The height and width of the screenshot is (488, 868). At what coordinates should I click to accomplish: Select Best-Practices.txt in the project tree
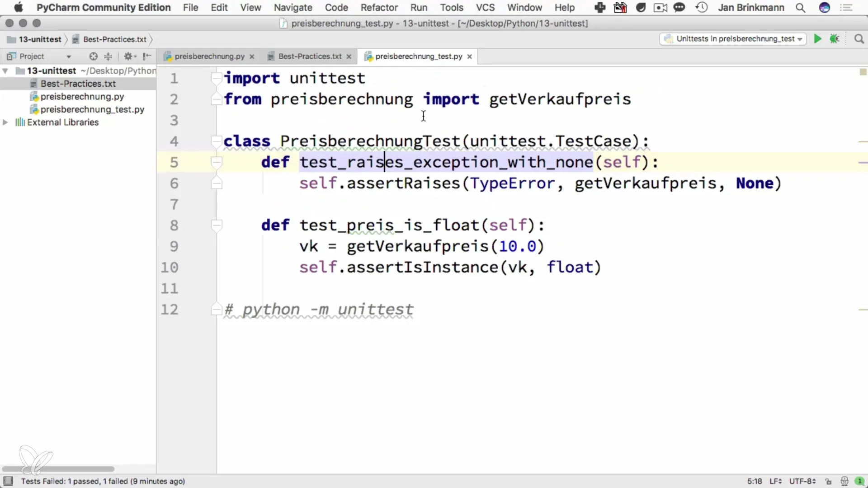pyautogui.click(x=78, y=84)
